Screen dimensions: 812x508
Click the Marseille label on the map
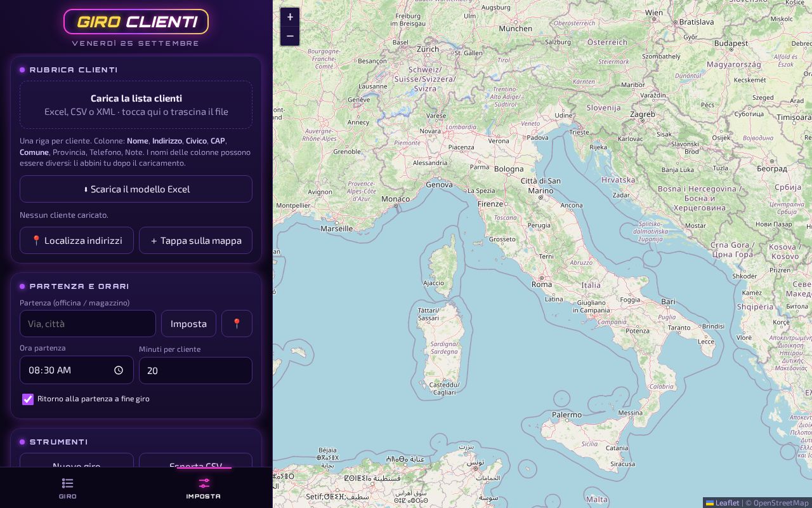click(x=336, y=229)
